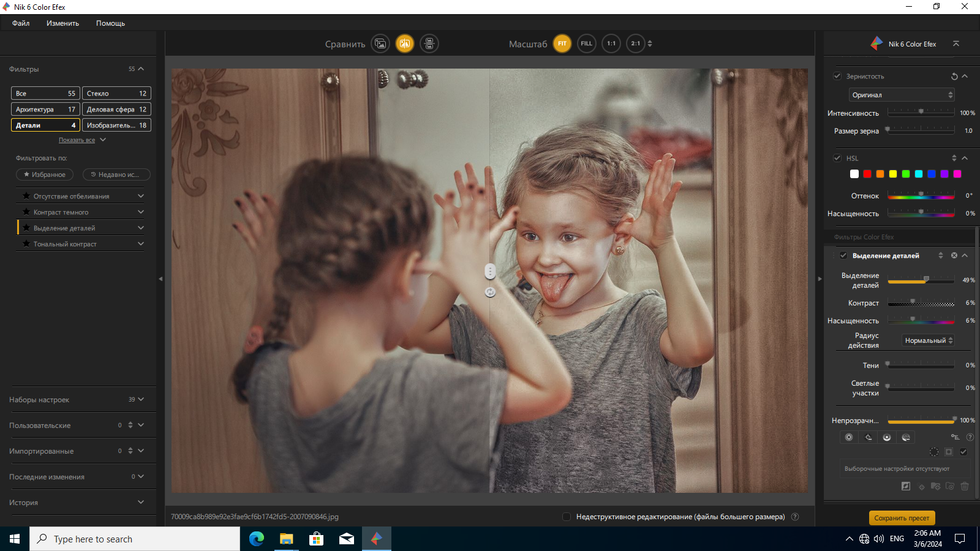Open the Изменить menu
The image size is (980, 551).
pos(62,23)
